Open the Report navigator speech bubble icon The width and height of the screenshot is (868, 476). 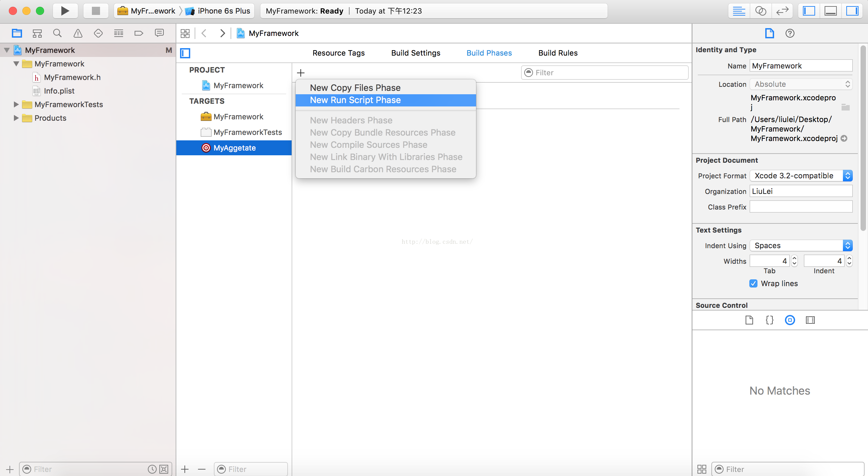(159, 33)
